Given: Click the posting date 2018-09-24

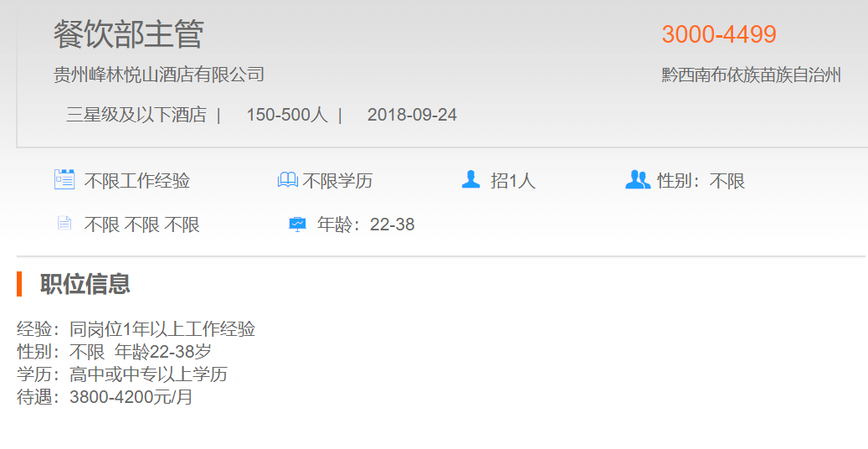Looking at the screenshot, I should 412,115.
